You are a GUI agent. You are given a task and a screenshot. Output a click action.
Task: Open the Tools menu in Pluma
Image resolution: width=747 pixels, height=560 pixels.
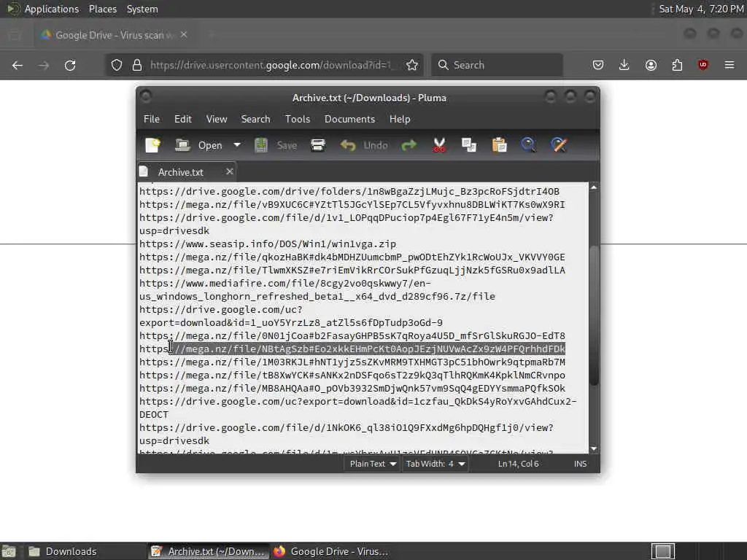coord(298,119)
